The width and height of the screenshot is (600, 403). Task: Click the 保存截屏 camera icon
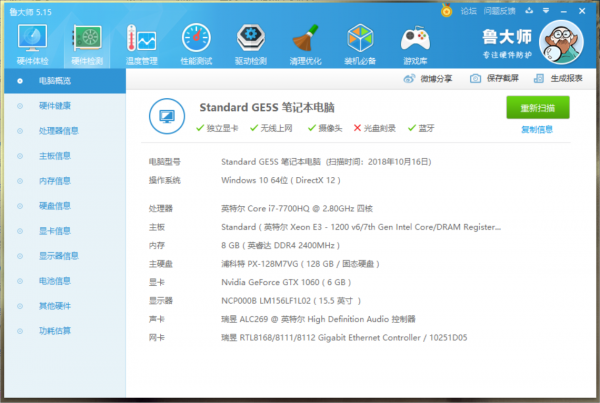(475, 78)
